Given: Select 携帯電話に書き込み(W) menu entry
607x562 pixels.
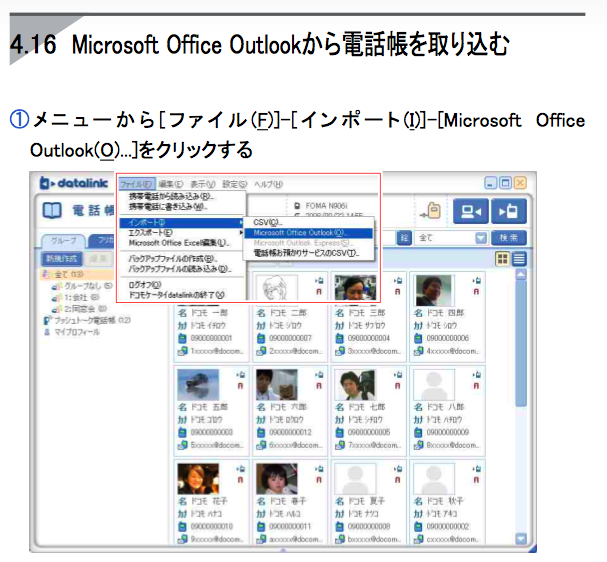Looking at the screenshot, I should tap(183, 207).
